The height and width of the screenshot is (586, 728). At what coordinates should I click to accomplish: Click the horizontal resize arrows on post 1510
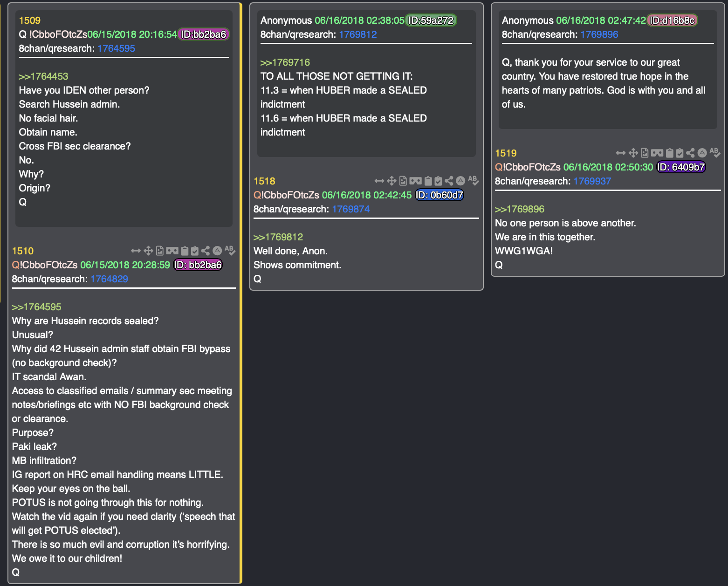(x=136, y=251)
